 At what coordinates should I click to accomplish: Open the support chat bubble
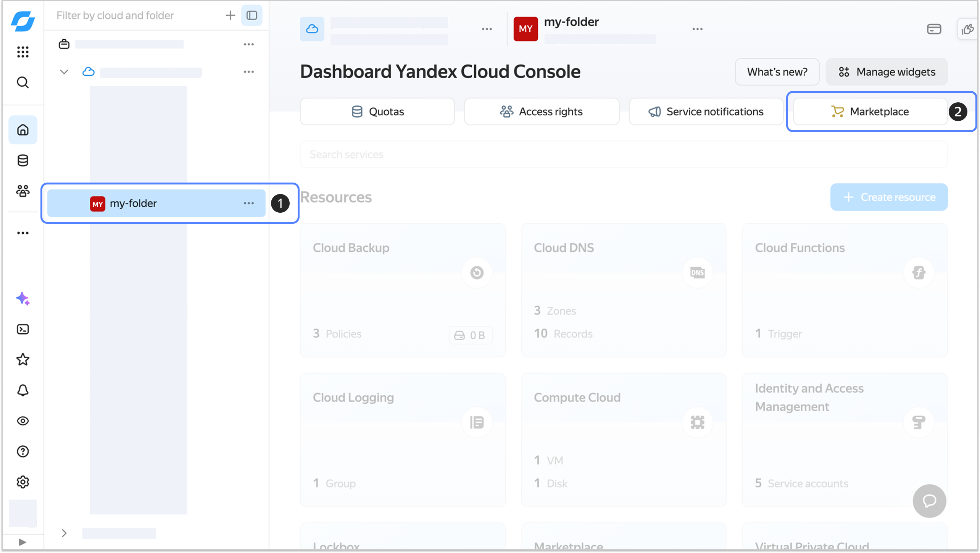click(929, 501)
